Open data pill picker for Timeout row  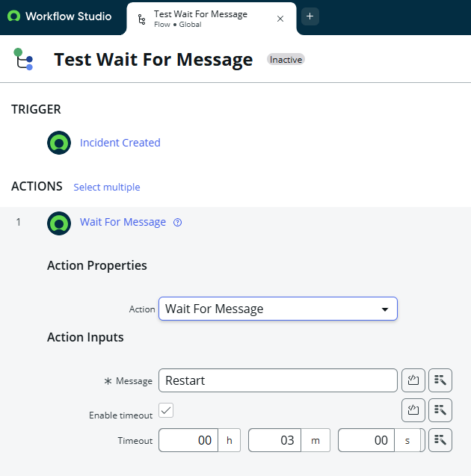point(440,440)
